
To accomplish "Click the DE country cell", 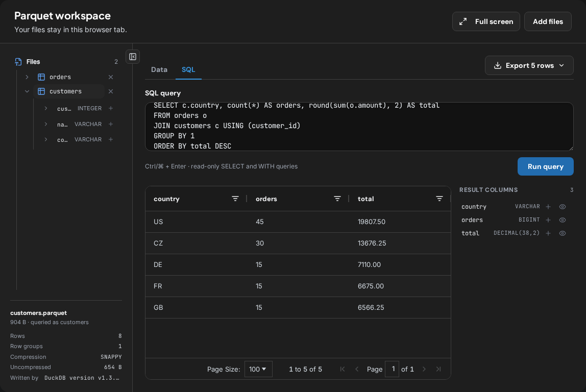I will tap(197, 264).
